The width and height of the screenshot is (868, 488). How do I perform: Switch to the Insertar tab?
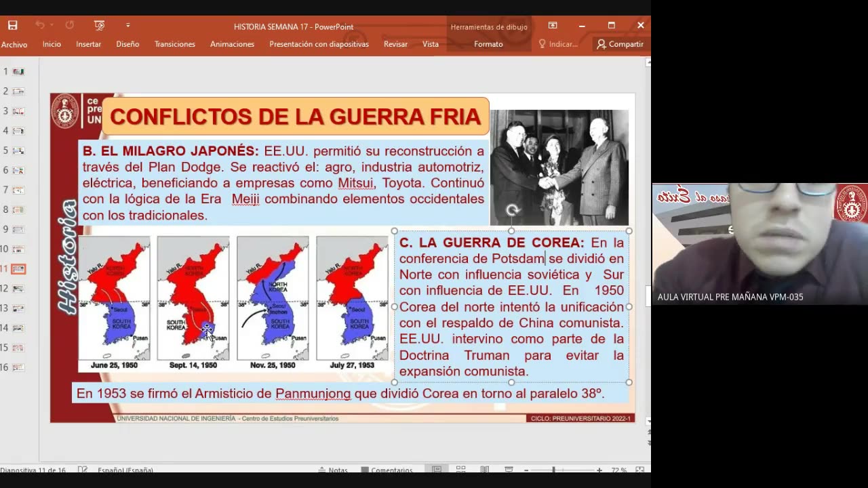(x=88, y=44)
